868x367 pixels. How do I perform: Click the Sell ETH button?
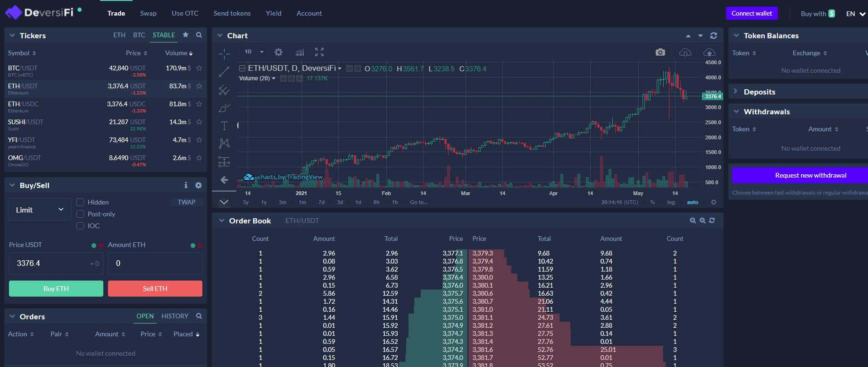click(x=155, y=289)
